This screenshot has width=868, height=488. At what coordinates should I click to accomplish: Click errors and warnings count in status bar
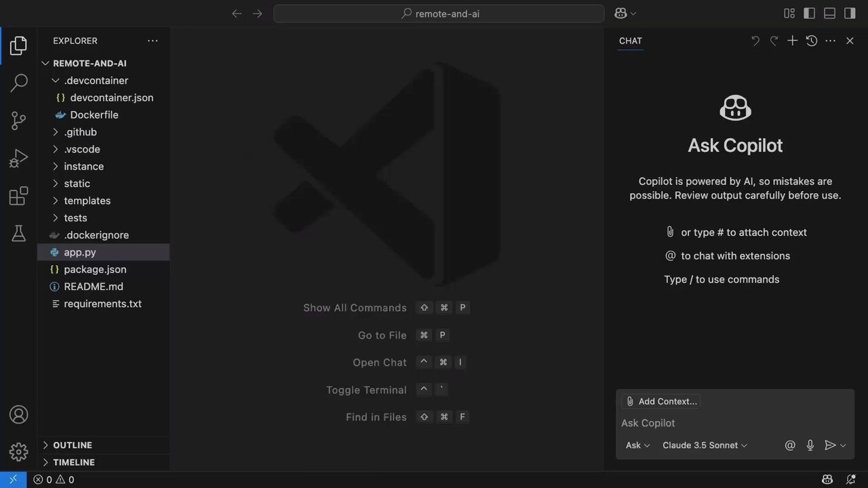[54, 480]
